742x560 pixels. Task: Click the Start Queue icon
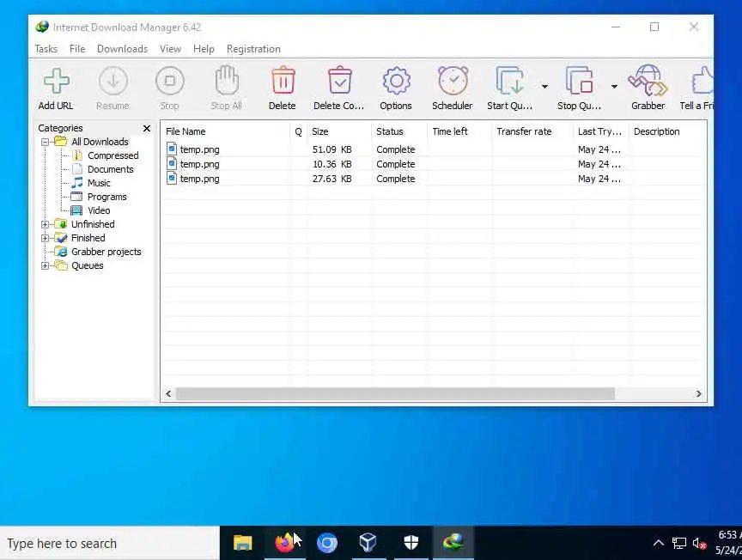[x=509, y=81]
